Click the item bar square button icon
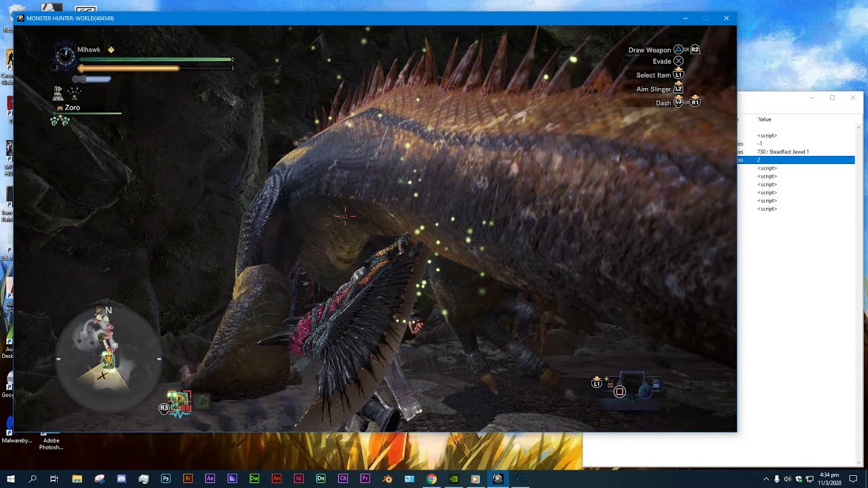The image size is (868, 488). click(x=619, y=392)
